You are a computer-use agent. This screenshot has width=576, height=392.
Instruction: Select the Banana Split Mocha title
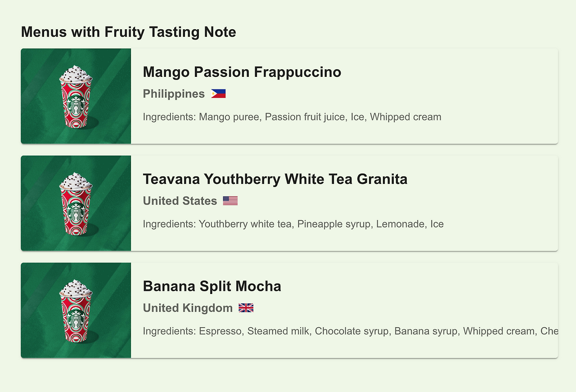(x=212, y=286)
